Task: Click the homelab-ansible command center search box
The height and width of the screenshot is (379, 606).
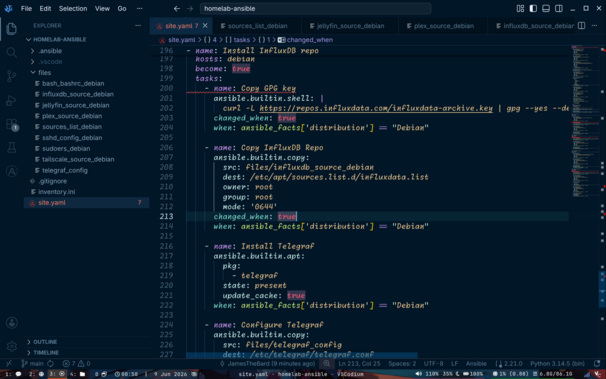Action: click(315, 8)
